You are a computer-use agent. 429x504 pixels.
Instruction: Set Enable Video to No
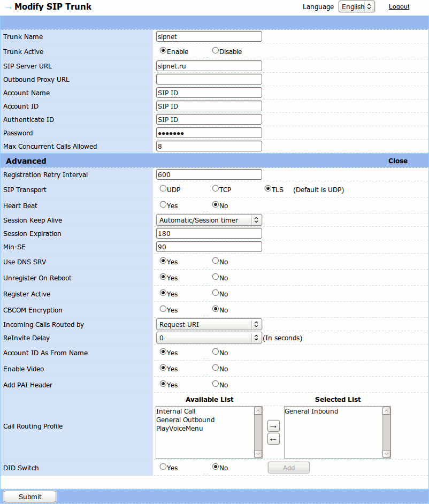tap(216, 368)
